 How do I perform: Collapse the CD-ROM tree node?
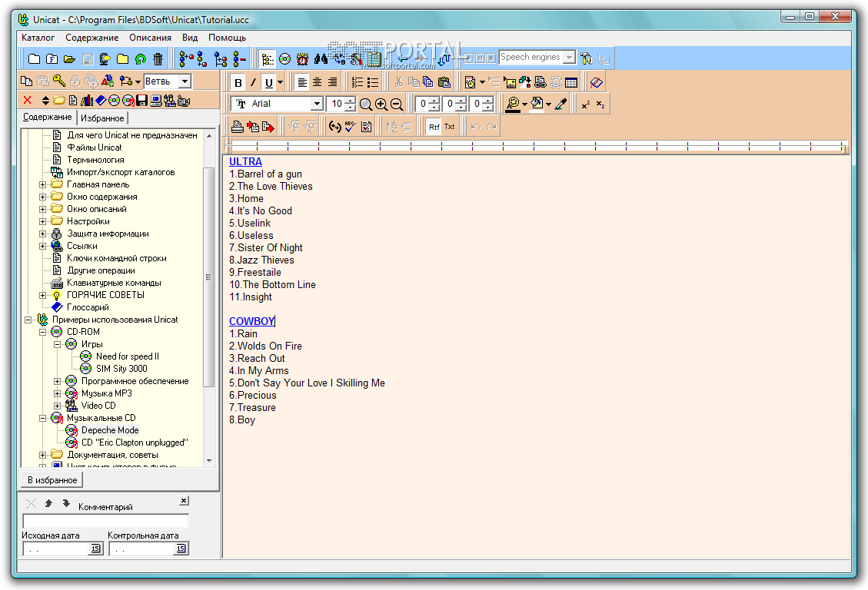pyautogui.click(x=42, y=333)
